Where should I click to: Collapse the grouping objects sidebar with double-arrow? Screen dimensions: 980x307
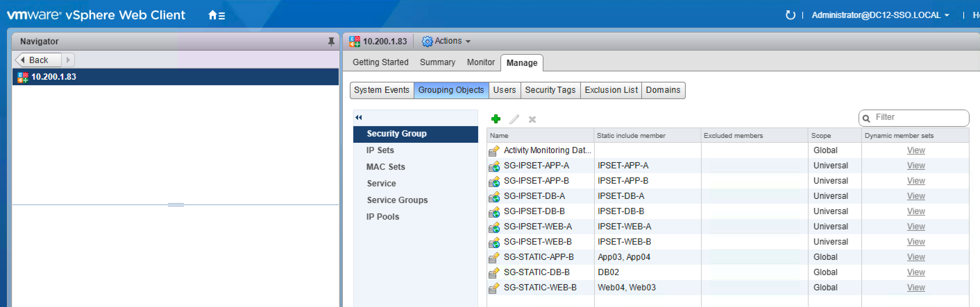coord(358,117)
